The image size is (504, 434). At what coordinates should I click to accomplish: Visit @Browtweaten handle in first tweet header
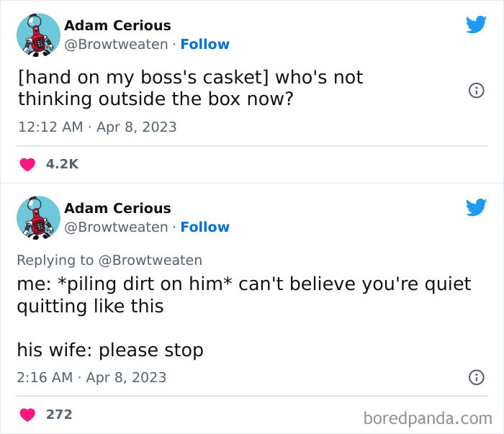(x=116, y=45)
